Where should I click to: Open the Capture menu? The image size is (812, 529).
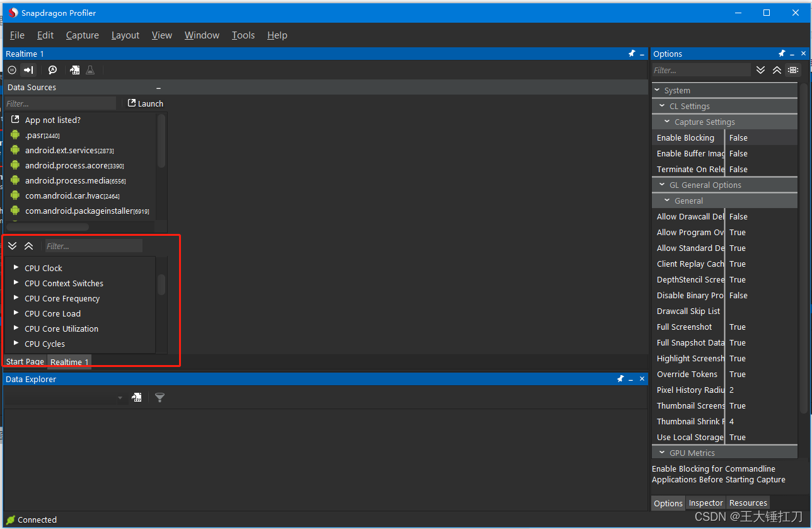pyautogui.click(x=83, y=35)
